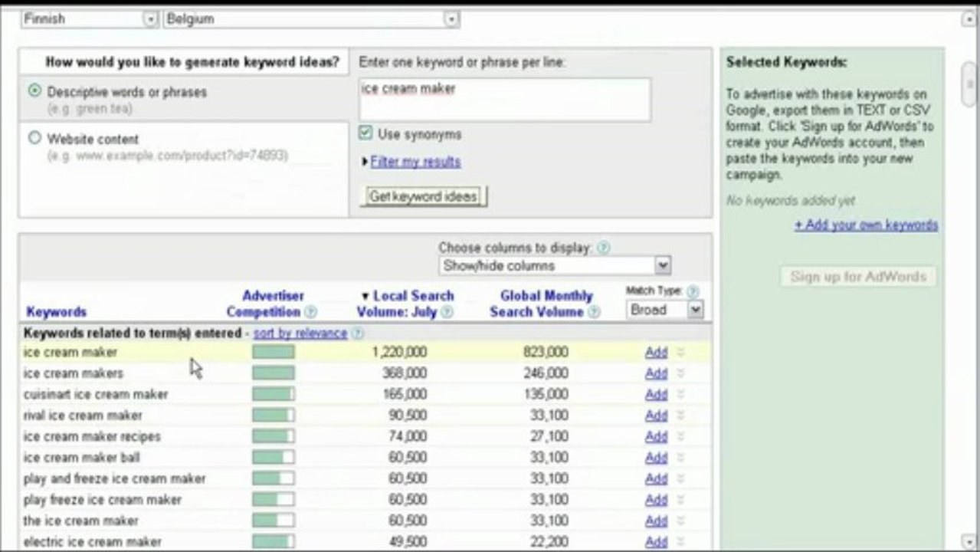Open help icon beside Advertiser Competition
The image size is (980, 552).
pyautogui.click(x=310, y=312)
